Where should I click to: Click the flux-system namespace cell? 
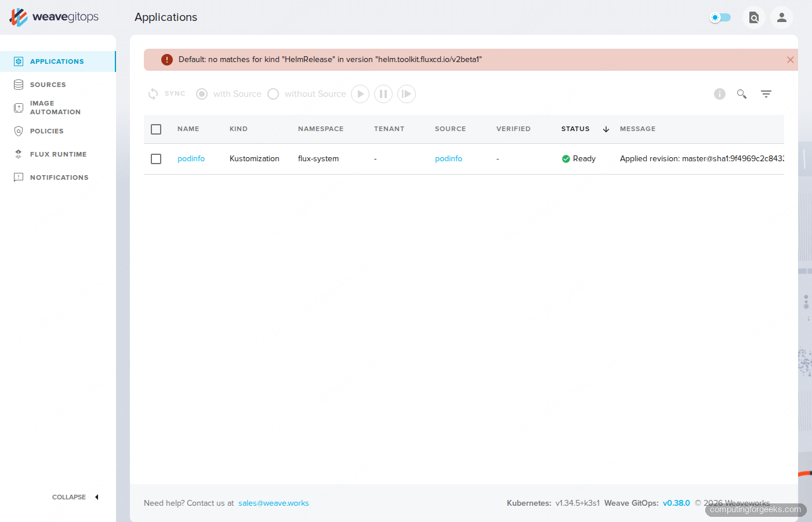pyautogui.click(x=318, y=158)
